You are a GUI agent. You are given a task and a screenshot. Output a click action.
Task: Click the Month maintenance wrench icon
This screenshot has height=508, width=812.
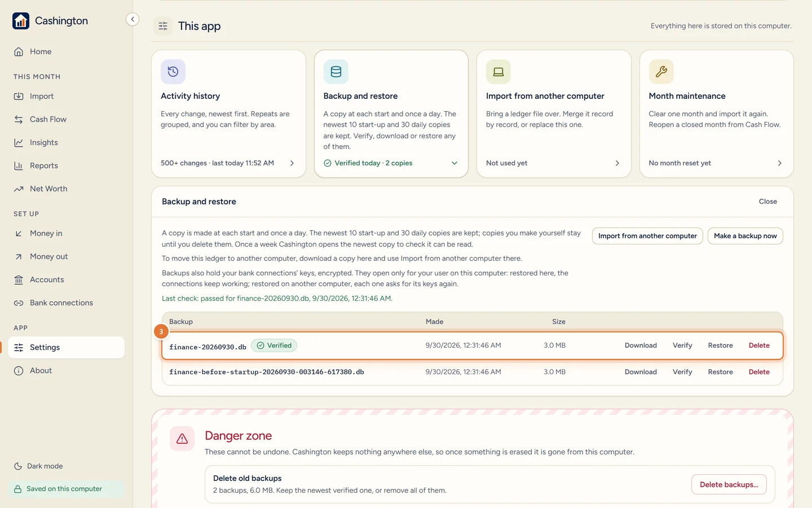point(661,72)
